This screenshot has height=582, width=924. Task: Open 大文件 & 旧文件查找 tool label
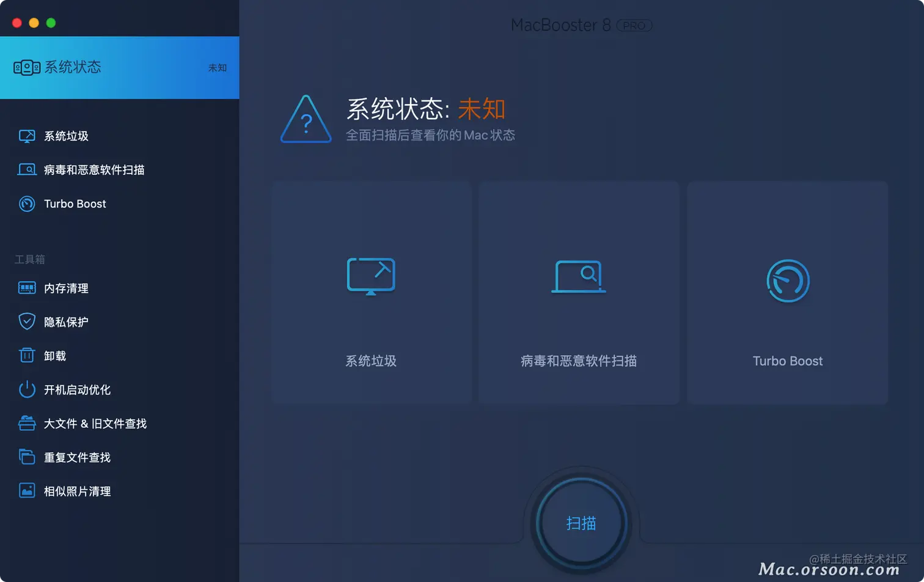click(95, 424)
